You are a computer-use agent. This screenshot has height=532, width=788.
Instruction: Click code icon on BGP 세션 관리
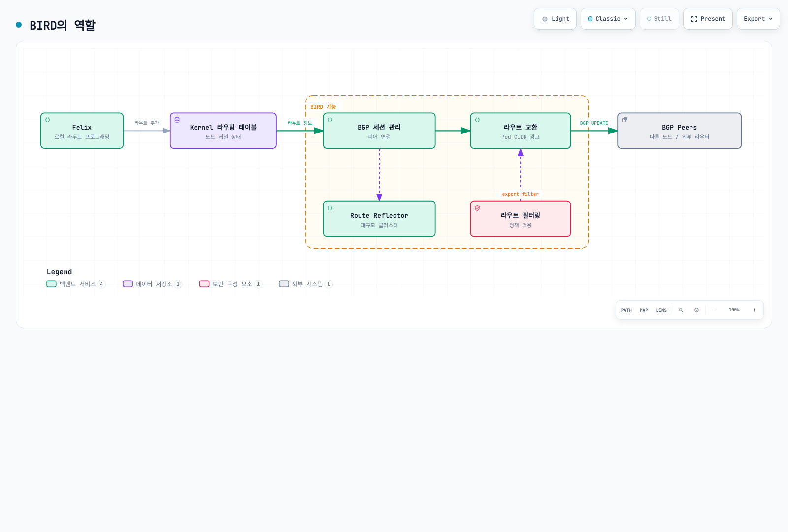(x=330, y=120)
